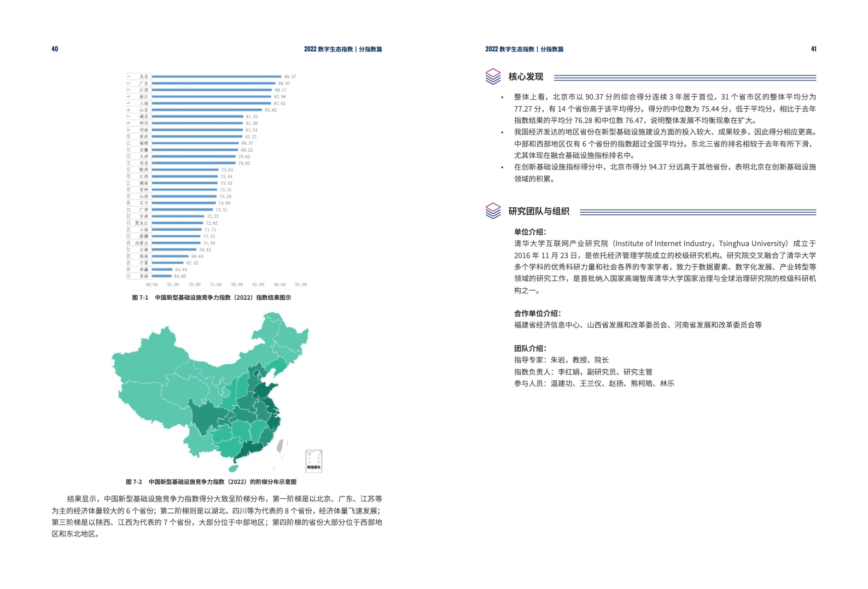Click the 广东 bar showing 88.97
The width and height of the screenshot is (868, 589).
pyautogui.click(x=213, y=83)
